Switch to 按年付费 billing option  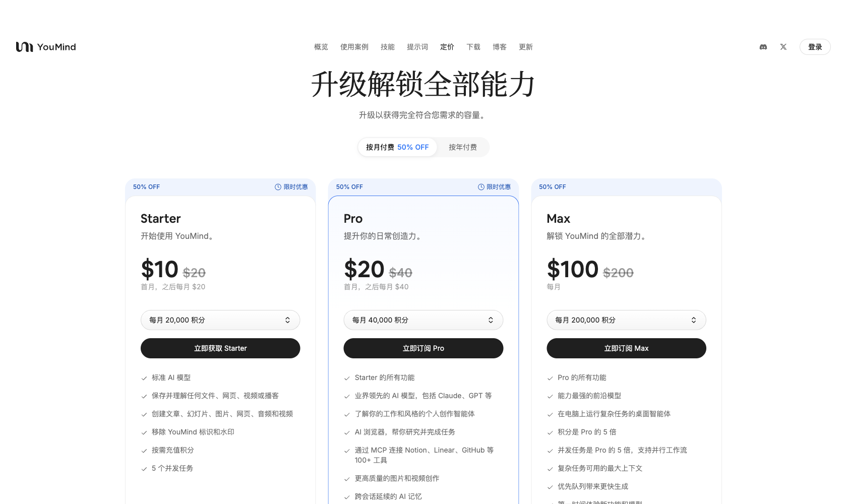coord(463,147)
